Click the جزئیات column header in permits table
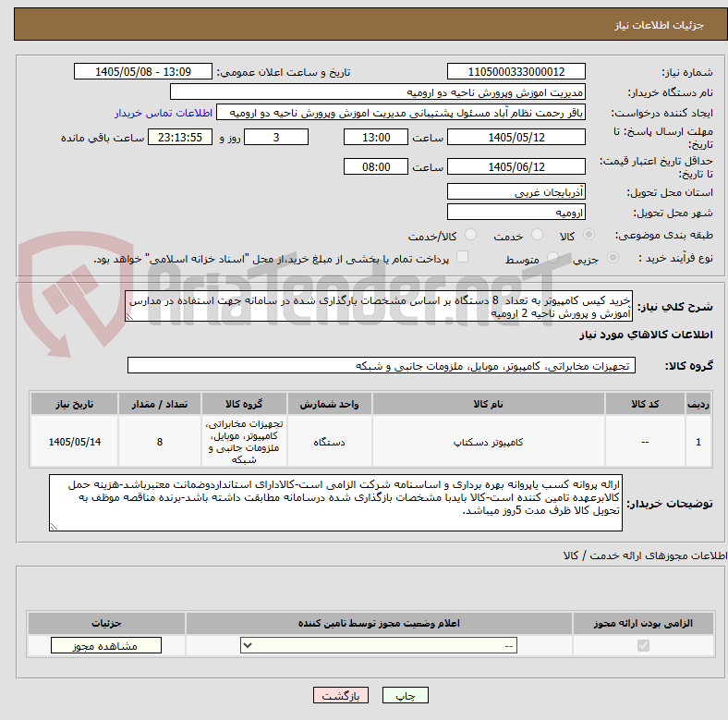The width and height of the screenshot is (728, 720). [x=106, y=623]
